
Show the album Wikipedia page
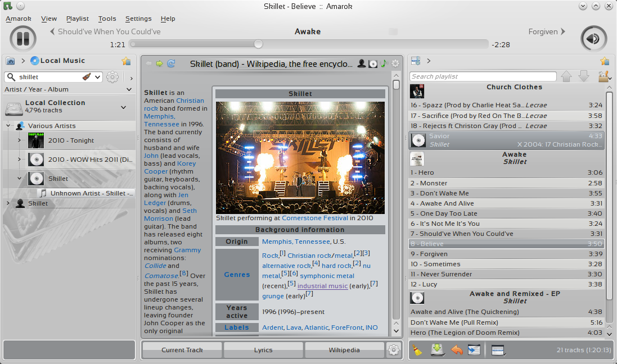[373, 63]
